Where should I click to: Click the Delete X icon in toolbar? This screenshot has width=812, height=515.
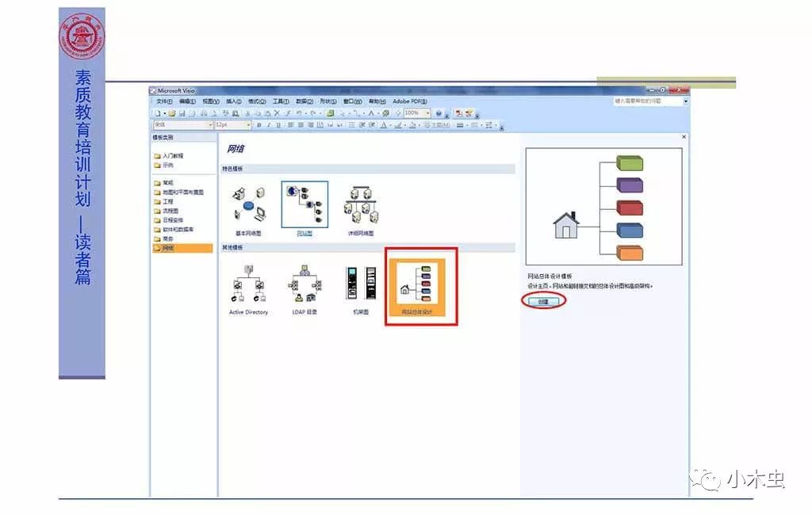pos(277,113)
